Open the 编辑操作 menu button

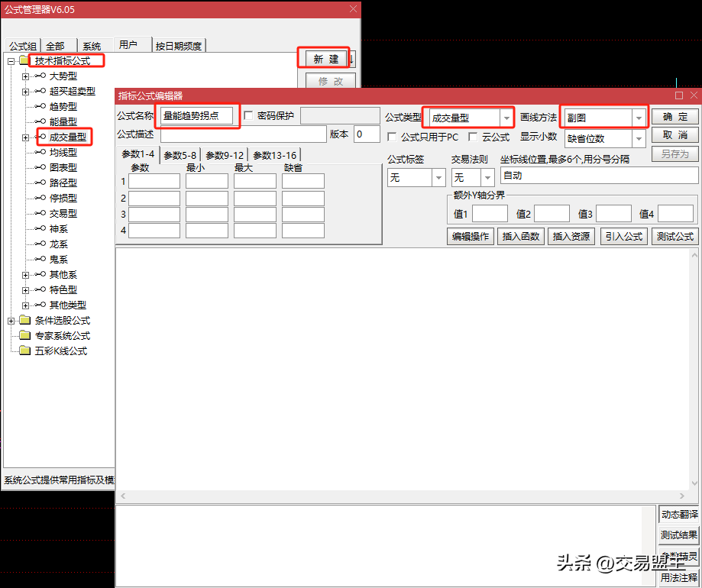(471, 236)
